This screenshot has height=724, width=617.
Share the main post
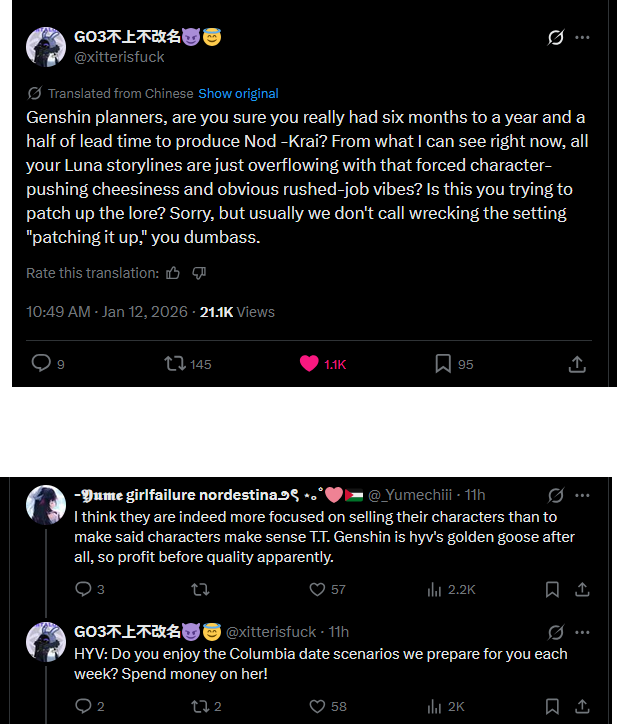point(577,364)
